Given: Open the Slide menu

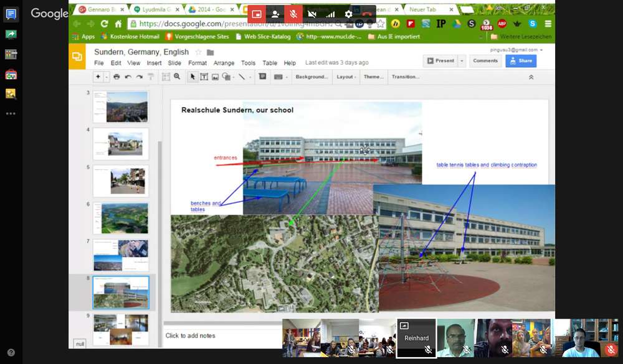Looking at the screenshot, I should click(x=174, y=63).
